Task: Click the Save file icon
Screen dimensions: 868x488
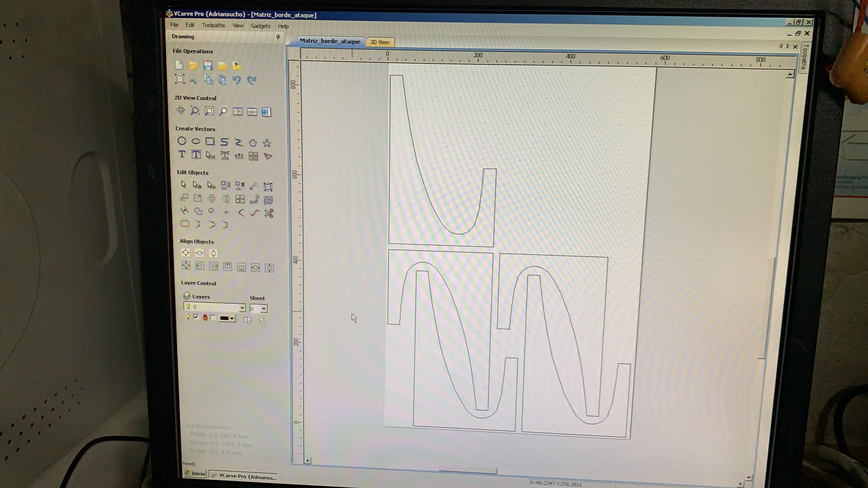Action: tap(208, 66)
